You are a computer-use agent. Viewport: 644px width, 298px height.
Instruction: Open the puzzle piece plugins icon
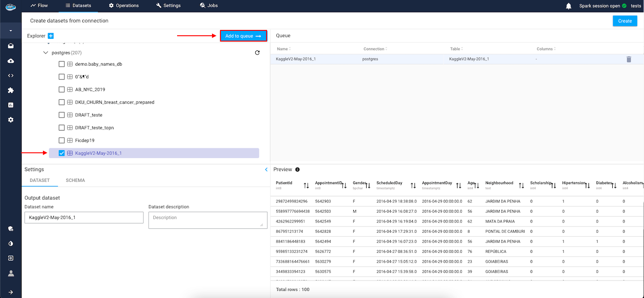point(11,90)
